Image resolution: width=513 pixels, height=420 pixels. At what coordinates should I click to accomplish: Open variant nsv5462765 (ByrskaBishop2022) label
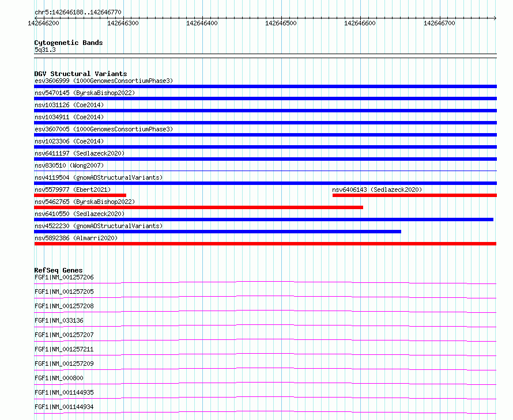(x=85, y=202)
